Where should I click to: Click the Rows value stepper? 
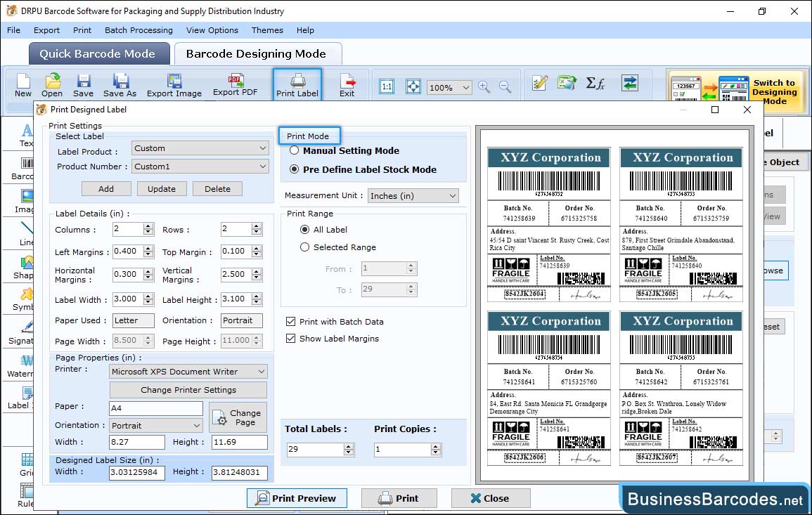[257, 229]
